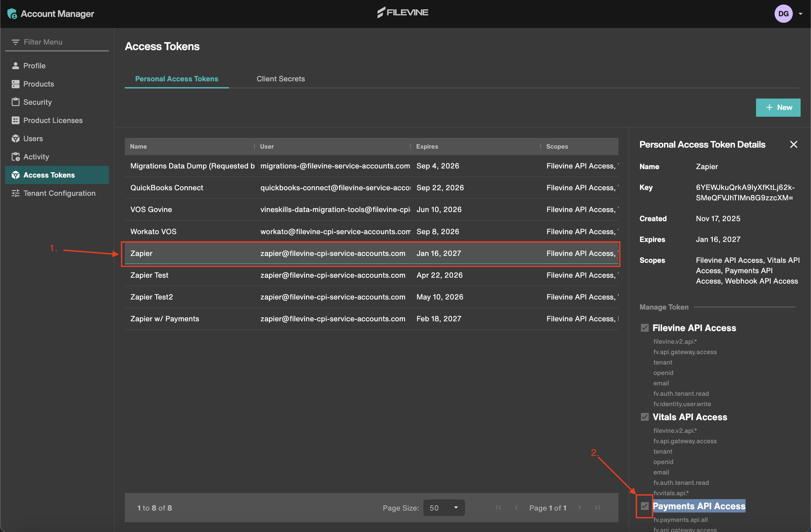Screen dimensions: 811x532
Task: Click the Access Tokens sidebar icon
Action: 15,175
